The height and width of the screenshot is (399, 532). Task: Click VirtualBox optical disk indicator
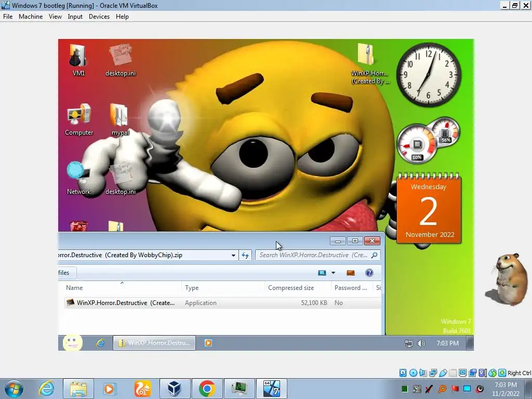point(413,373)
